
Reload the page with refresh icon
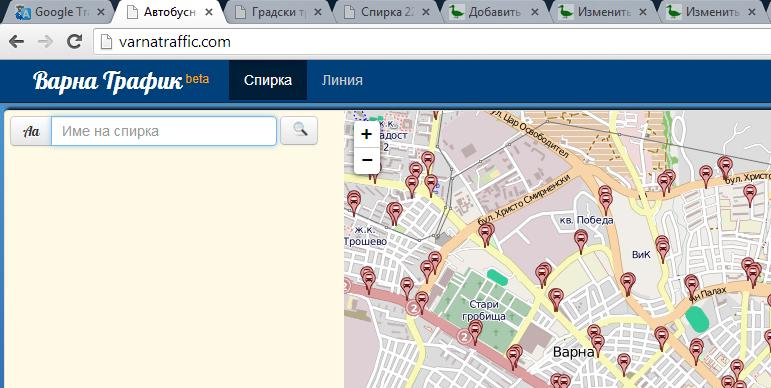tap(74, 42)
